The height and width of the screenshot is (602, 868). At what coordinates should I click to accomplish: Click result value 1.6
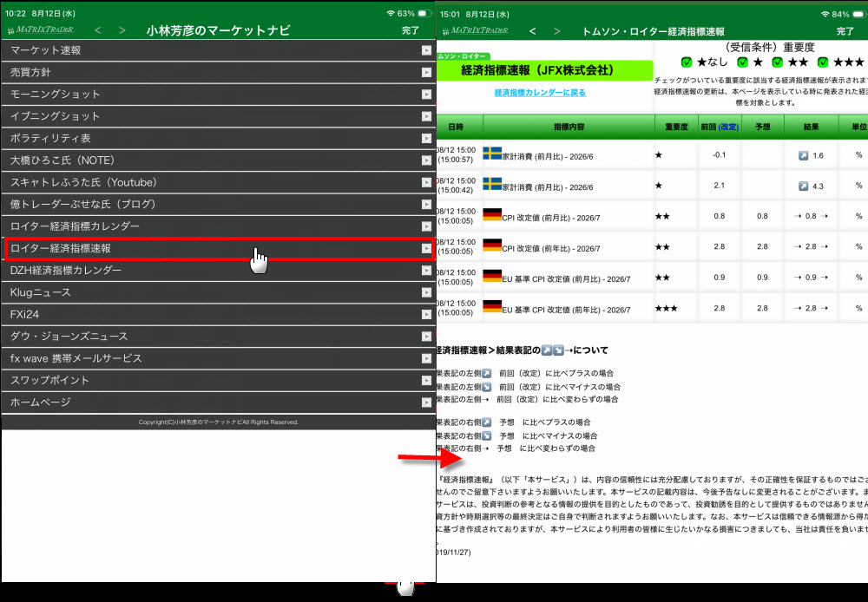[818, 156]
